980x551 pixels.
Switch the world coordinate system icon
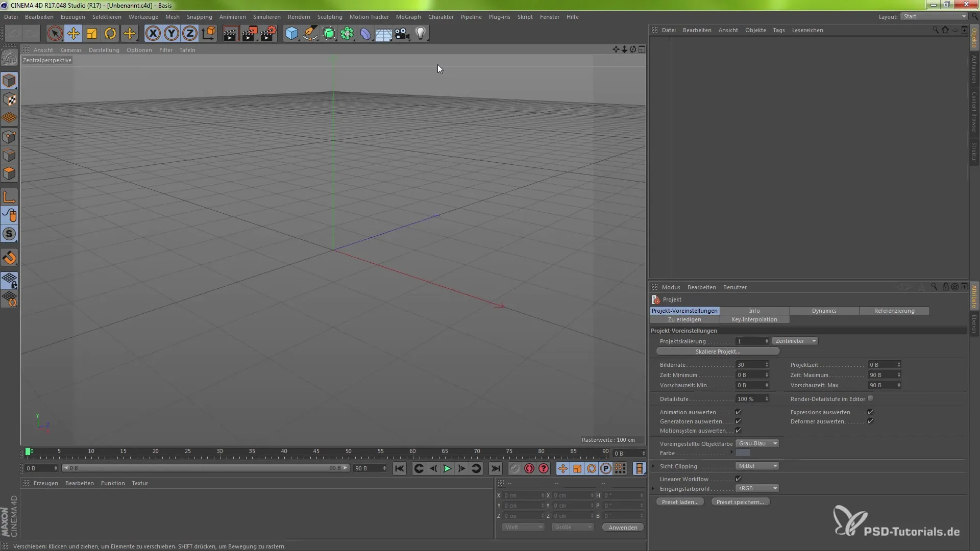tap(209, 34)
